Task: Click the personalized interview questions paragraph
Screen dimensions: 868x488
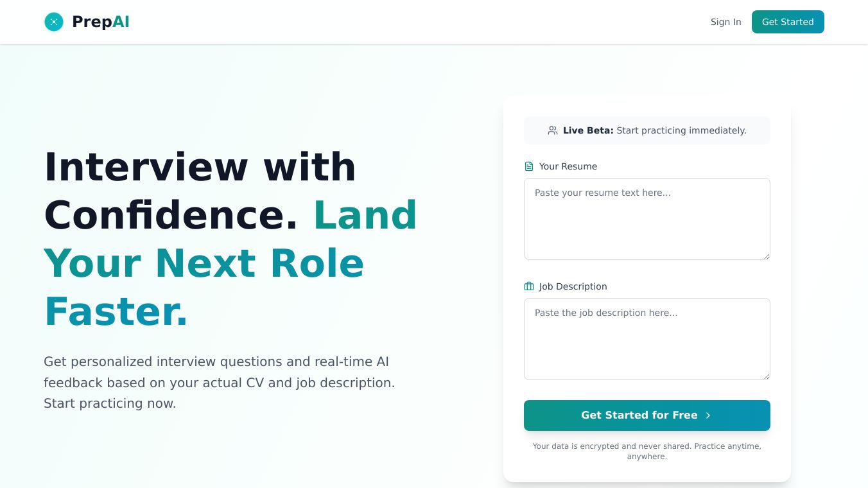Action: point(219,382)
